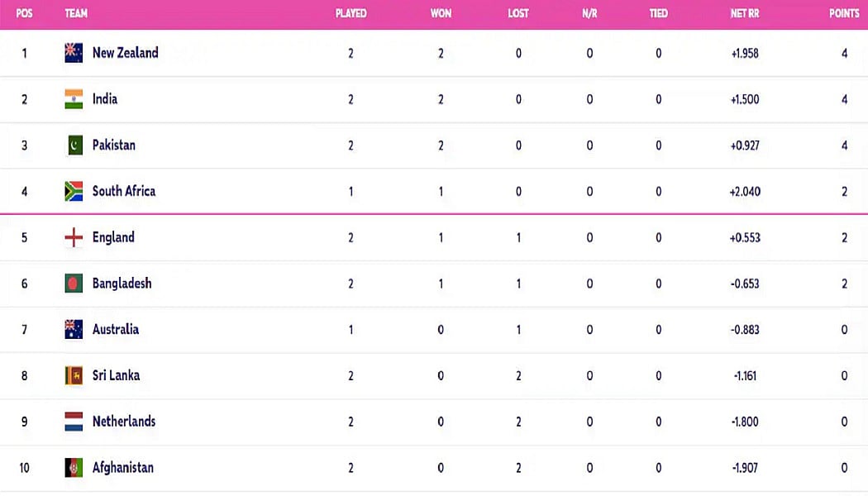This screenshot has height=496, width=868.
Task: Open the South Africa team link
Action: (123, 191)
